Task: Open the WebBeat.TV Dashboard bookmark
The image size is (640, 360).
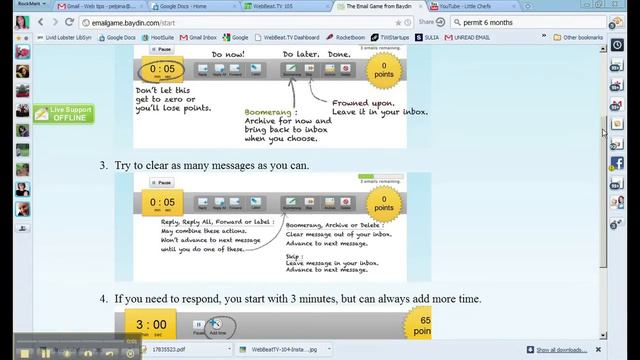Action: [287, 38]
